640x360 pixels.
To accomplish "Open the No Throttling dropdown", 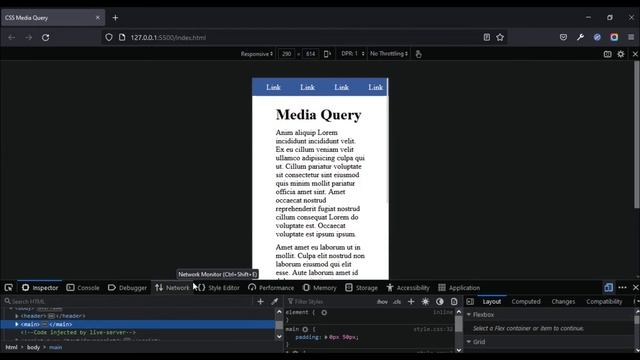I will (389, 54).
